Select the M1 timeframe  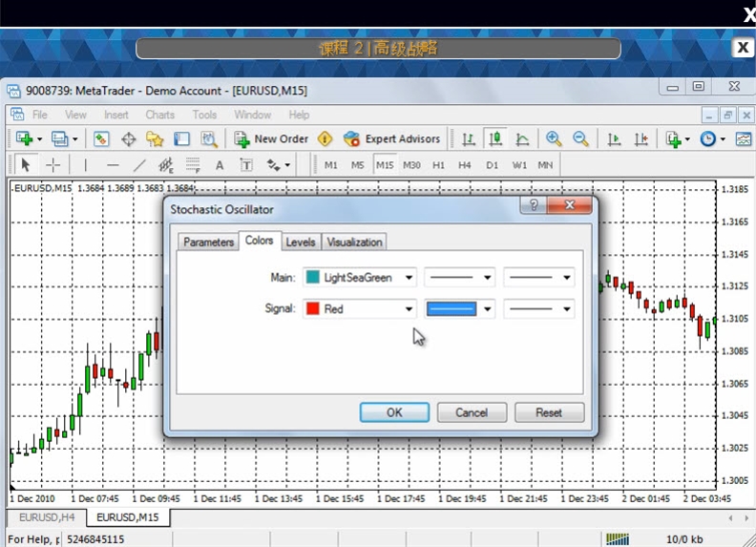tap(330, 165)
